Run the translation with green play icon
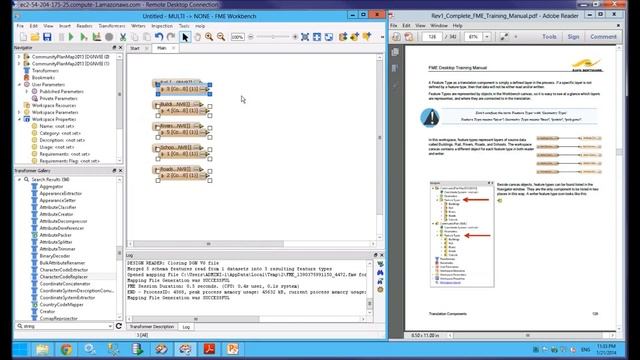Viewport: 640px width, 360px height. click(71, 37)
